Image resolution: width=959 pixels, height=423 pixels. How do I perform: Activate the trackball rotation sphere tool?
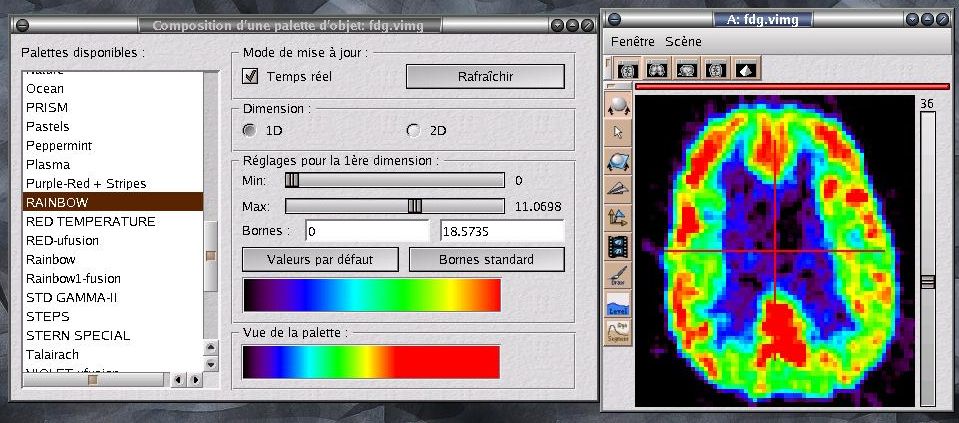point(617,103)
